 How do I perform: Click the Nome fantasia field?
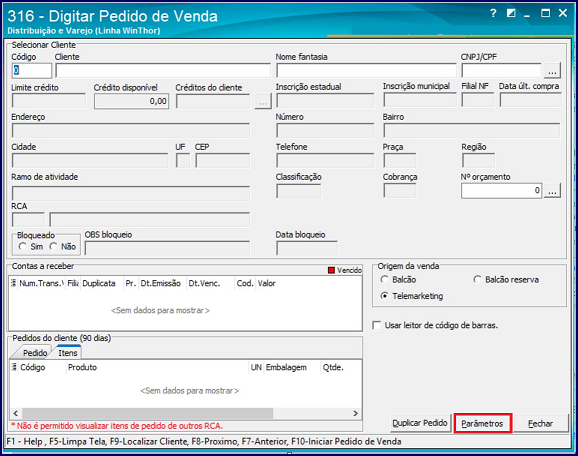tap(366, 70)
